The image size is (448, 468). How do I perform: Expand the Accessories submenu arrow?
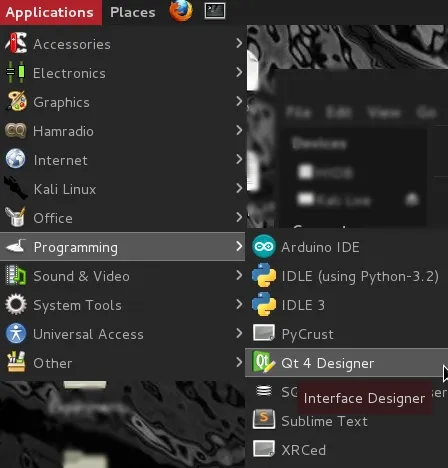[x=239, y=43]
